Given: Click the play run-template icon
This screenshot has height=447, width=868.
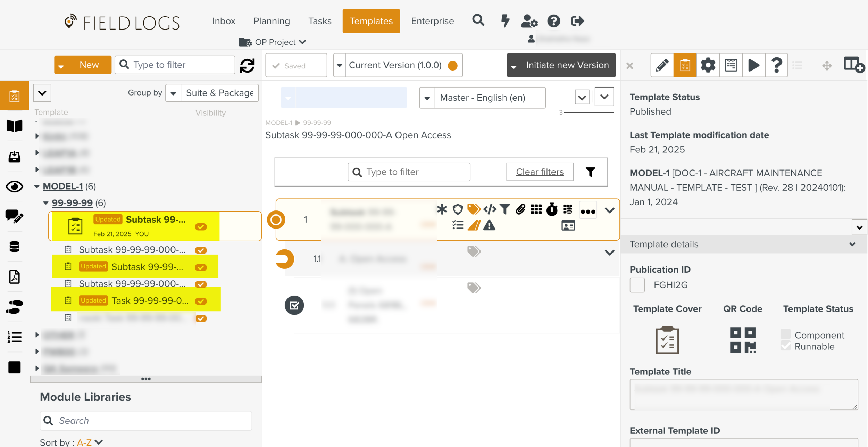Looking at the screenshot, I should coord(753,65).
